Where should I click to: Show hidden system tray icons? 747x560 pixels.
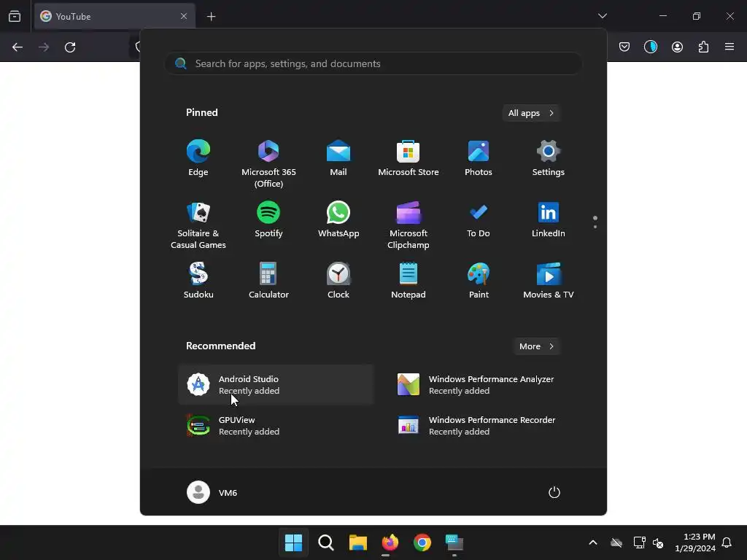point(593,542)
